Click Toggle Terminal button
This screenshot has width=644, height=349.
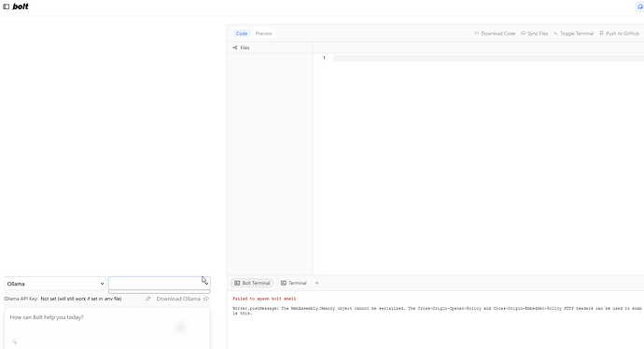coord(573,34)
